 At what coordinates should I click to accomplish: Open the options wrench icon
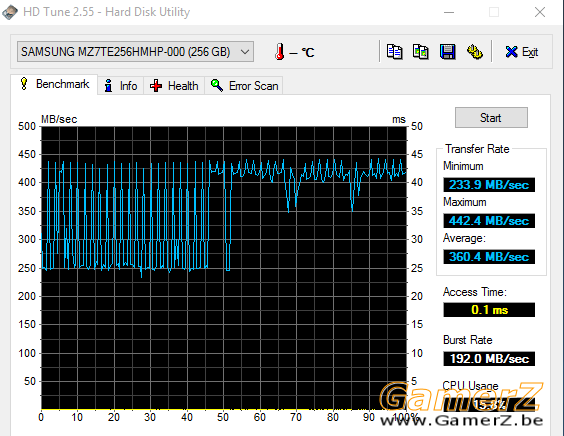474,52
